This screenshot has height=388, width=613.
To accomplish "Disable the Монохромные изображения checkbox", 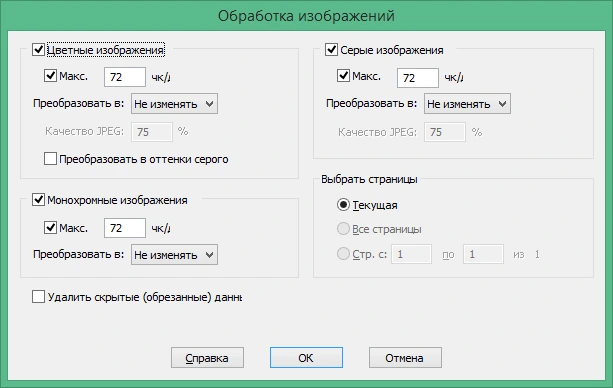I will pyautogui.click(x=38, y=200).
